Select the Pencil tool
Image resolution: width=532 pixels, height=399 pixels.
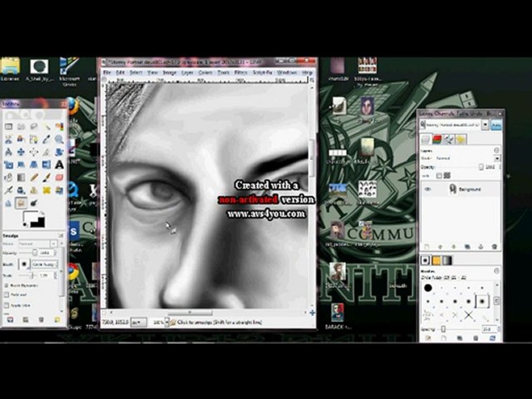(x=34, y=177)
